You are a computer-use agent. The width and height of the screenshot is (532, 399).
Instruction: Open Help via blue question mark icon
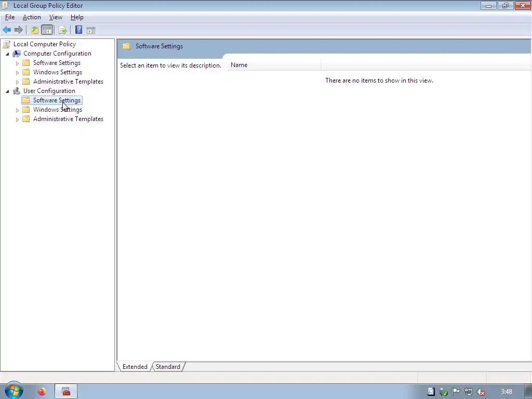coord(79,30)
